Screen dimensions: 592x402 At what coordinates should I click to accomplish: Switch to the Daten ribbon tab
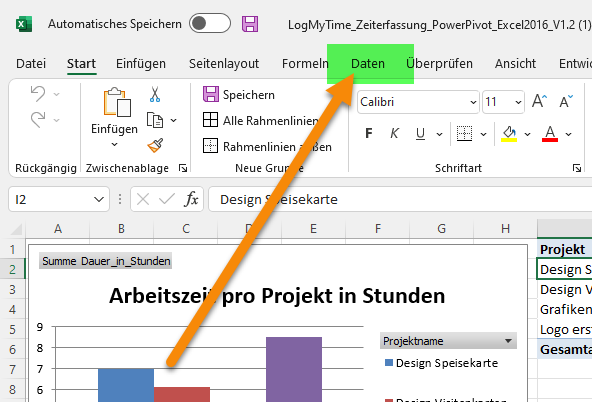point(368,63)
